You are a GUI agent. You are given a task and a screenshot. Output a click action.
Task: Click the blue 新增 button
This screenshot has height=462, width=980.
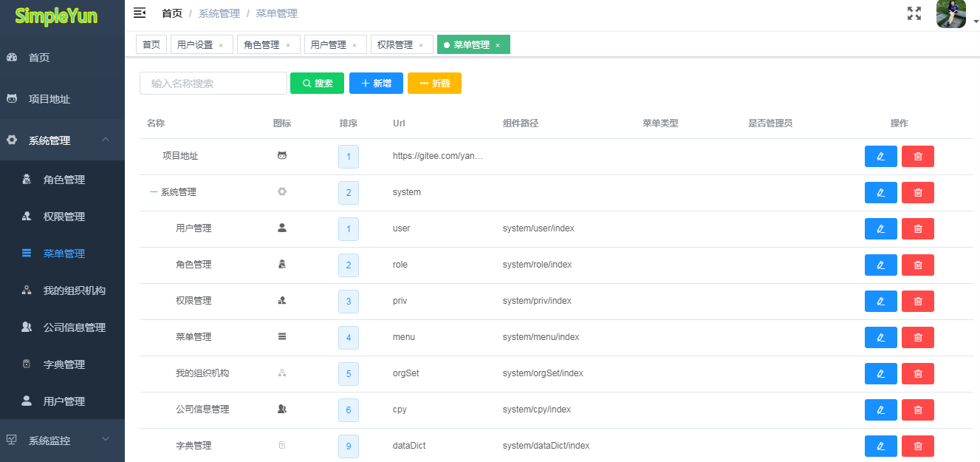[x=376, y=84]
